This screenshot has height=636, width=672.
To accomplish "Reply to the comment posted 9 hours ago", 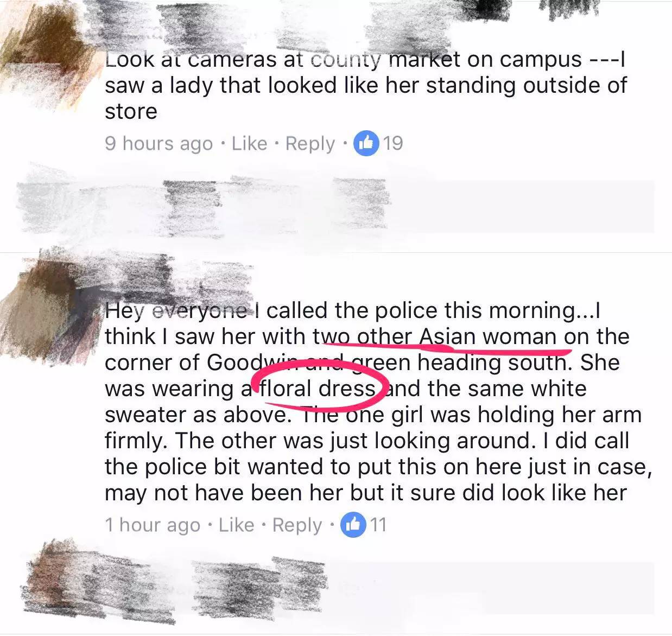I will tap(310, 144).
